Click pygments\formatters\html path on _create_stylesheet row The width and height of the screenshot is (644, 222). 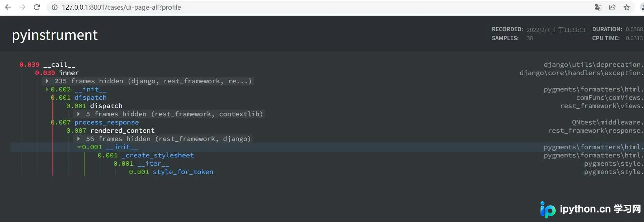pyautogui.click(x=593, y=155)
